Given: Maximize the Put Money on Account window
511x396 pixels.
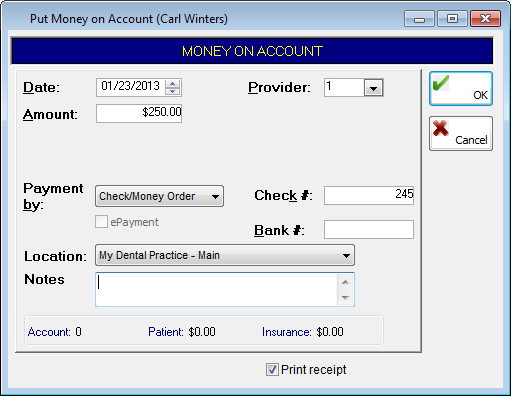Looking at the screenshot, I should click(452, 19).
